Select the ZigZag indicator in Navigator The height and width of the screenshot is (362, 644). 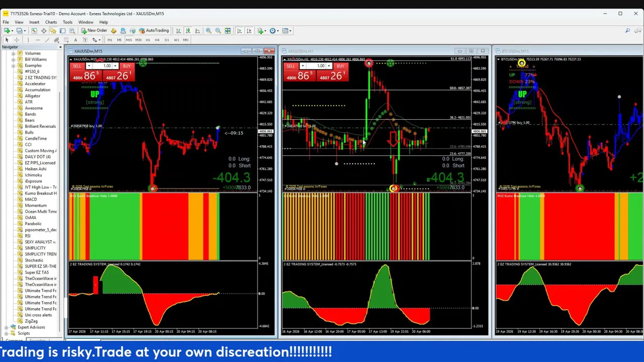(31, 321)
